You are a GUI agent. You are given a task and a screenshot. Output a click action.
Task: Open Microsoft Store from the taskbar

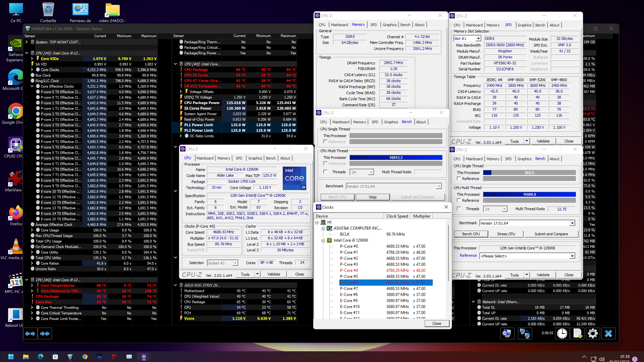click(x=55, y=356)
